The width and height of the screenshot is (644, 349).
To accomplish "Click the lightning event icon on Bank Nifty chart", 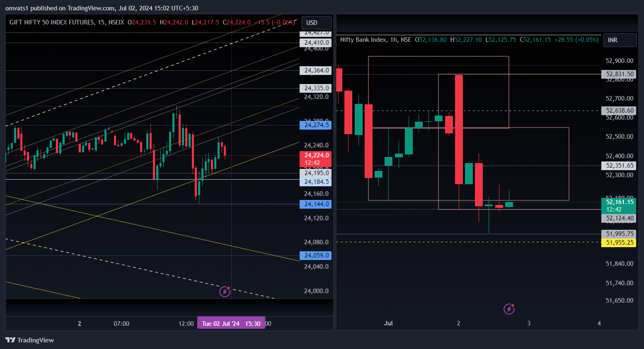I will coord(509,309).
